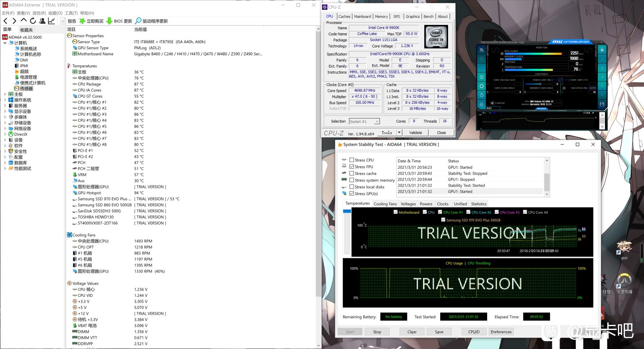The height and width of the screenshot is (349, 644).
Task: Click Afterburner reset arrow icon
Action: tap(481, 95)
